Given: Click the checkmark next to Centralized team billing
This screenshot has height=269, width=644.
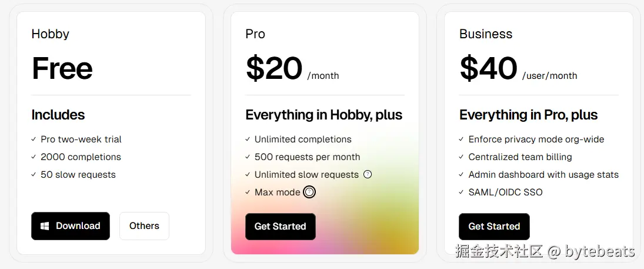Looking at the screenshot, I should click(462, 157).
